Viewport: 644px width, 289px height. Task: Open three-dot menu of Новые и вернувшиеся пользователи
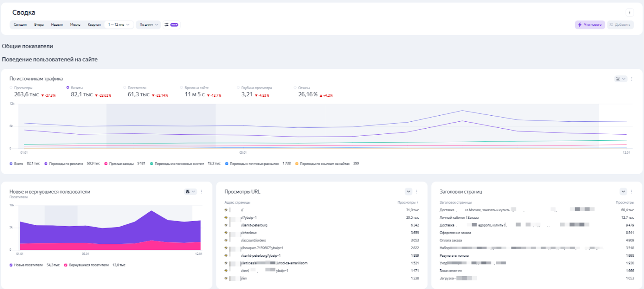click(202, 192)
